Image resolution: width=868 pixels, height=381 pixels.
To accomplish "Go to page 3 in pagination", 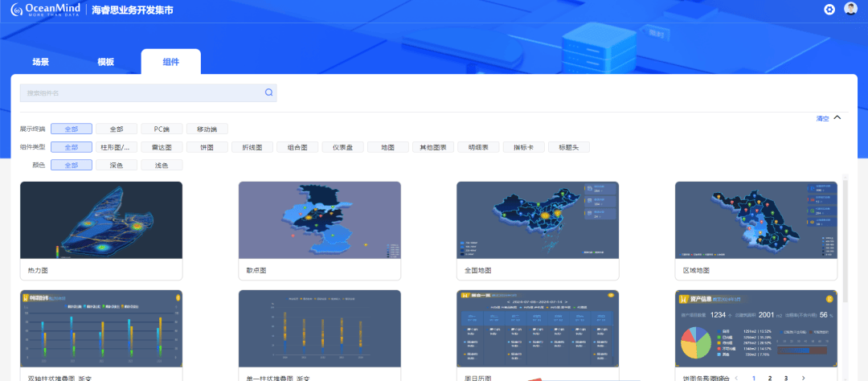I will [786, 378].
